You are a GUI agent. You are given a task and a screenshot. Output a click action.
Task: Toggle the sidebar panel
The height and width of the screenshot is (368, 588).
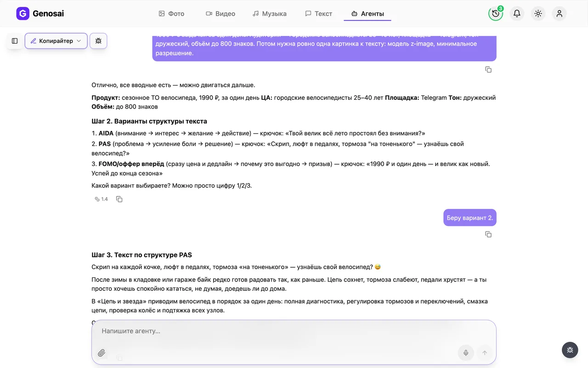coord(15,41)
